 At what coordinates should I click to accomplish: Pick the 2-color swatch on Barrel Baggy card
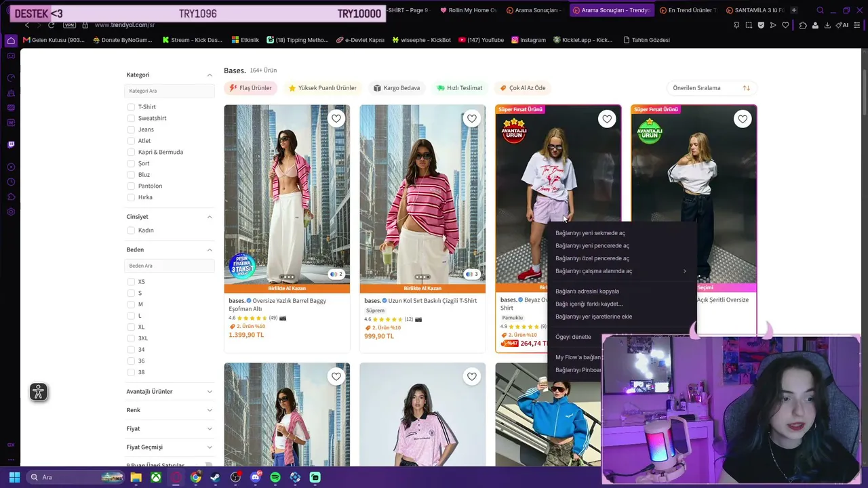tap(336, 274)
